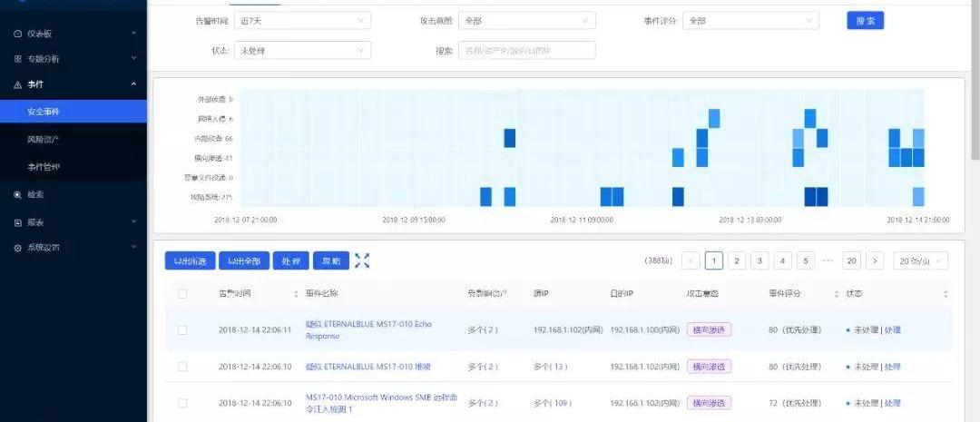Click the 专题分析 grid icon in sidebar
980x422 pixels.
coord(17,59)
